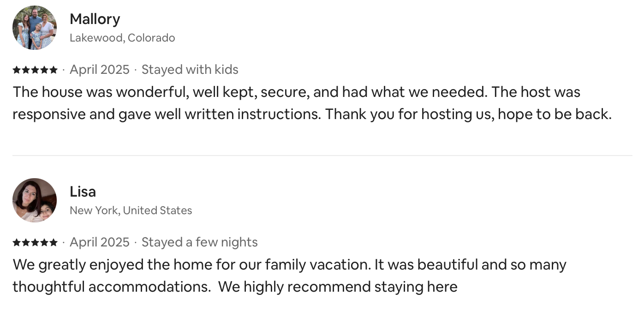This screenshot has width=644, height=324.
Task: Click the "Lakewood, Colorado" location text
Action: (122, 38)
